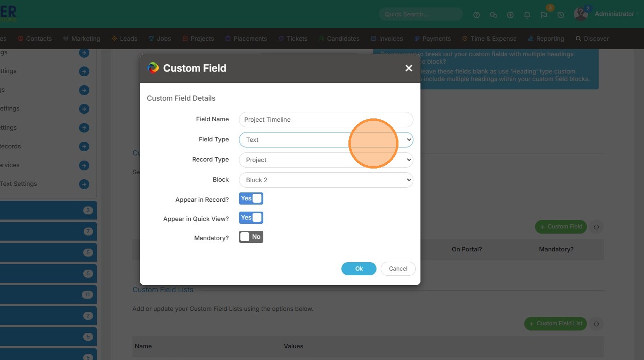Open the Contacts menu
The height and width of the screenshot is (360, 644).
pos(35,38)
